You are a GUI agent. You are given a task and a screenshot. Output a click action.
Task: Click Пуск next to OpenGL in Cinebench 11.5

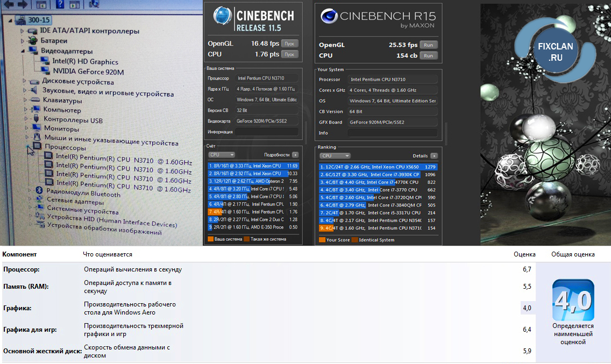[289, 44]
